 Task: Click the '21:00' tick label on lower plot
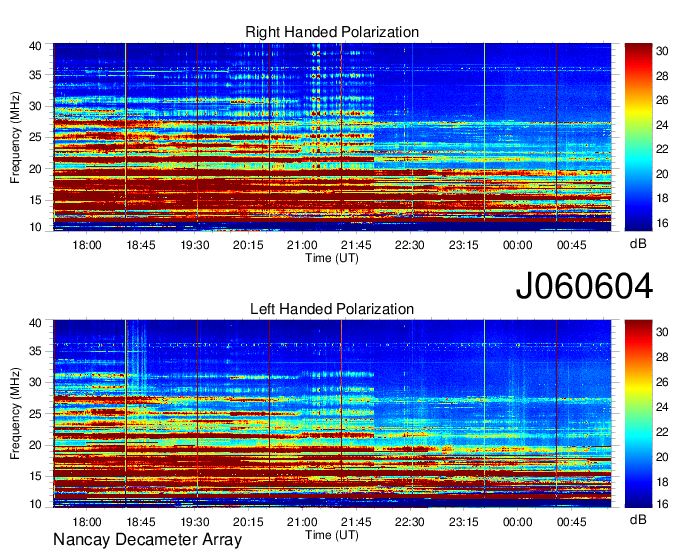point(302,522)
